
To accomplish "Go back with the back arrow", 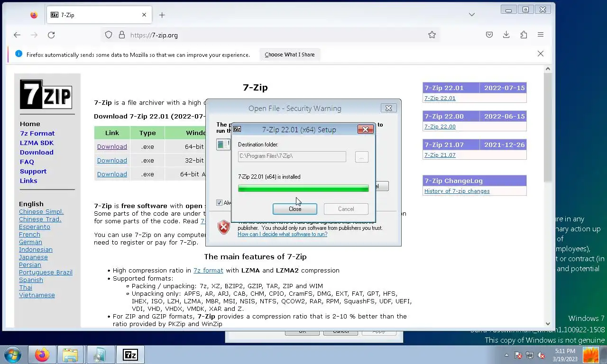I will click(17, 35).
